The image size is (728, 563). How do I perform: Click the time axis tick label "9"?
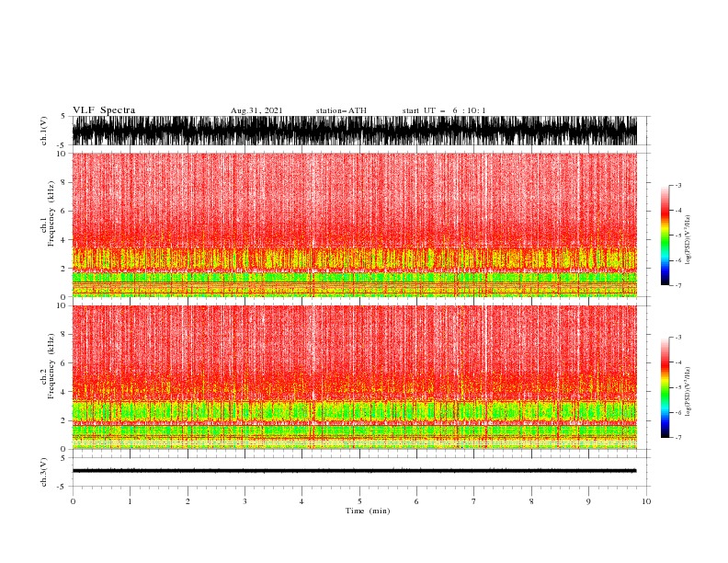(588, 501)
